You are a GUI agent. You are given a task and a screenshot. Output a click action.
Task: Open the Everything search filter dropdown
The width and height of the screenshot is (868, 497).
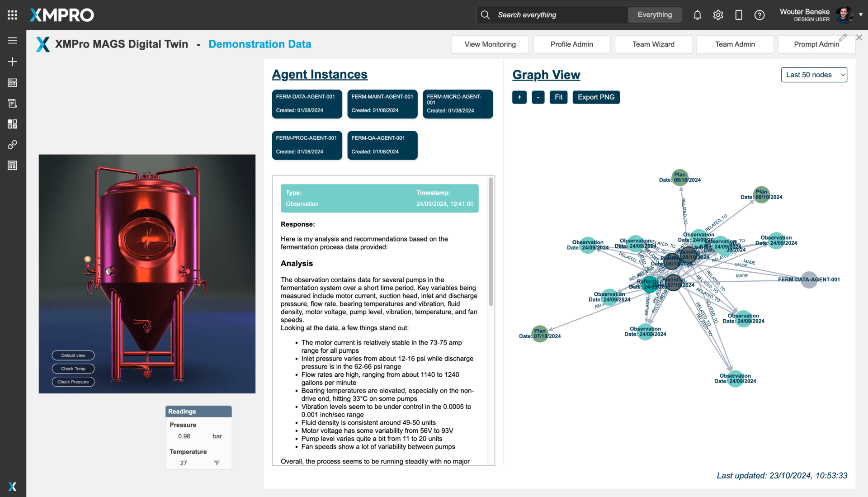[x=655, y=15]
